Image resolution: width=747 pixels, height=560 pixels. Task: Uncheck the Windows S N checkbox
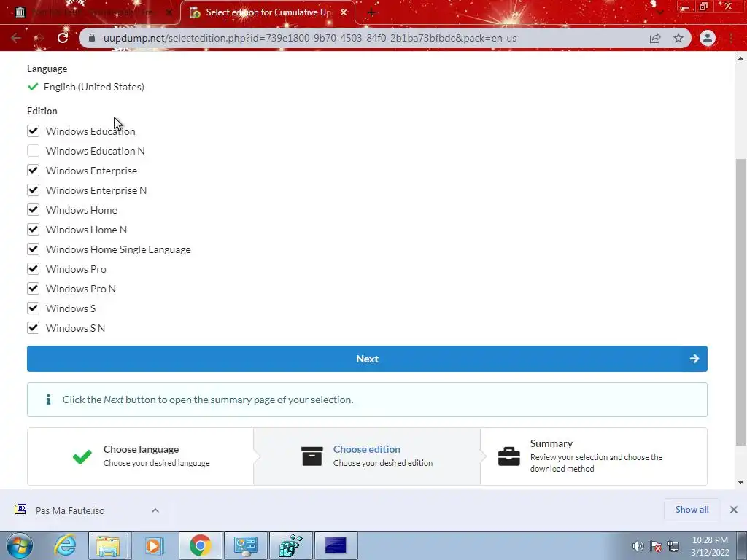coord(33,327)
